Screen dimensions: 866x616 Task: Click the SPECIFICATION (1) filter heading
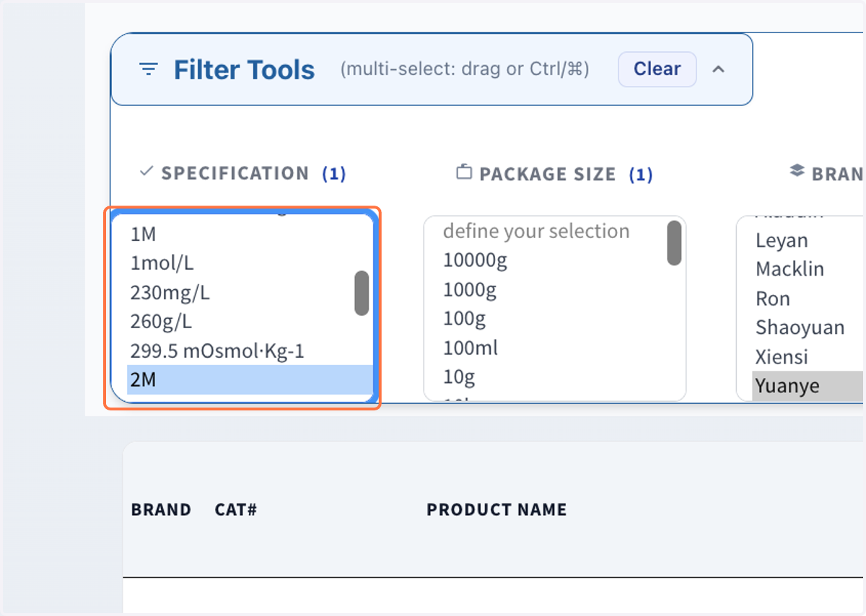pyautogui.click(x=253, y=174)
